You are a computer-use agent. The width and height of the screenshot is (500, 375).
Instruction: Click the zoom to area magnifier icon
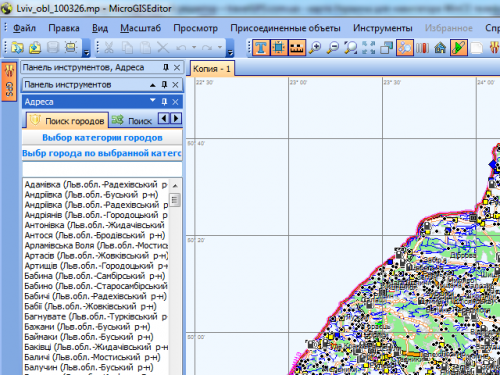[351, 48]
